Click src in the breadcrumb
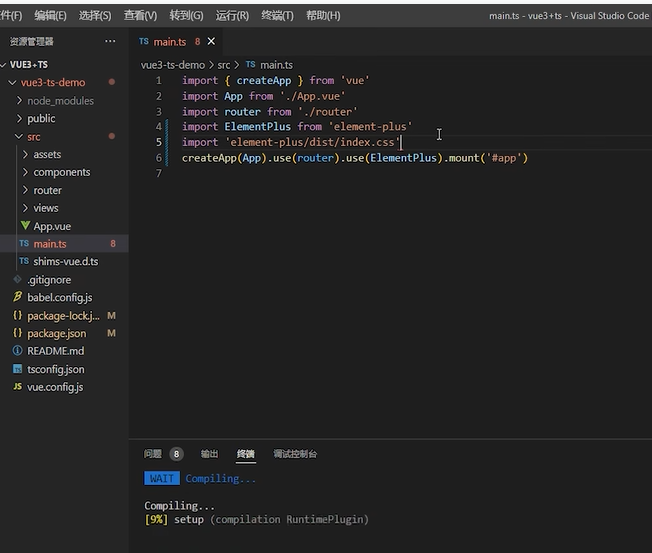652x553 pixels. (x=224, y=65)
